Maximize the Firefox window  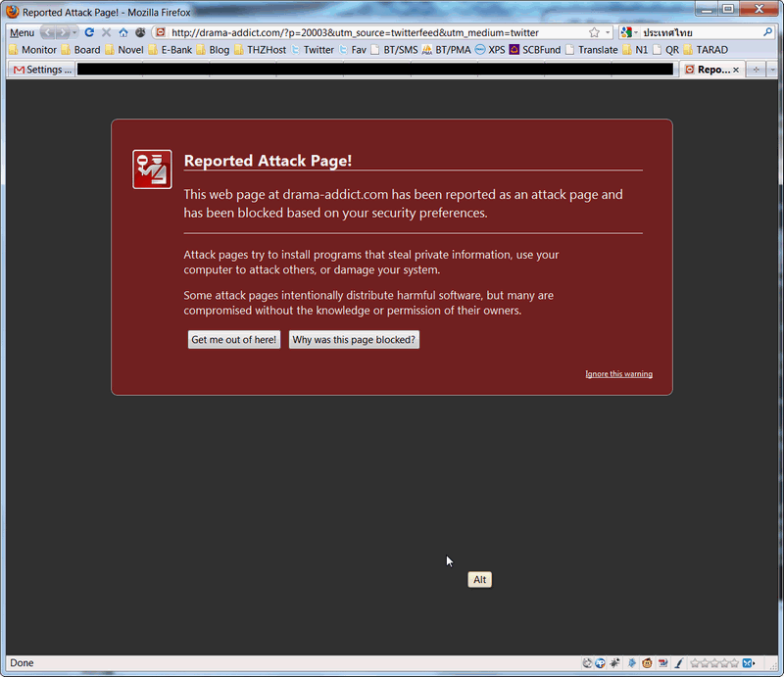728,9
